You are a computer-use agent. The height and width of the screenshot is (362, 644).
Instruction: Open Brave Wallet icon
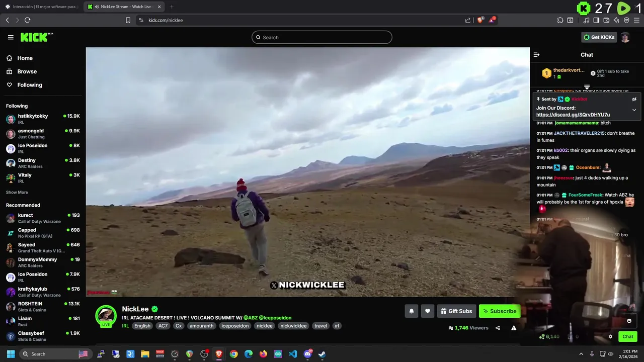[x=606, y=20]
